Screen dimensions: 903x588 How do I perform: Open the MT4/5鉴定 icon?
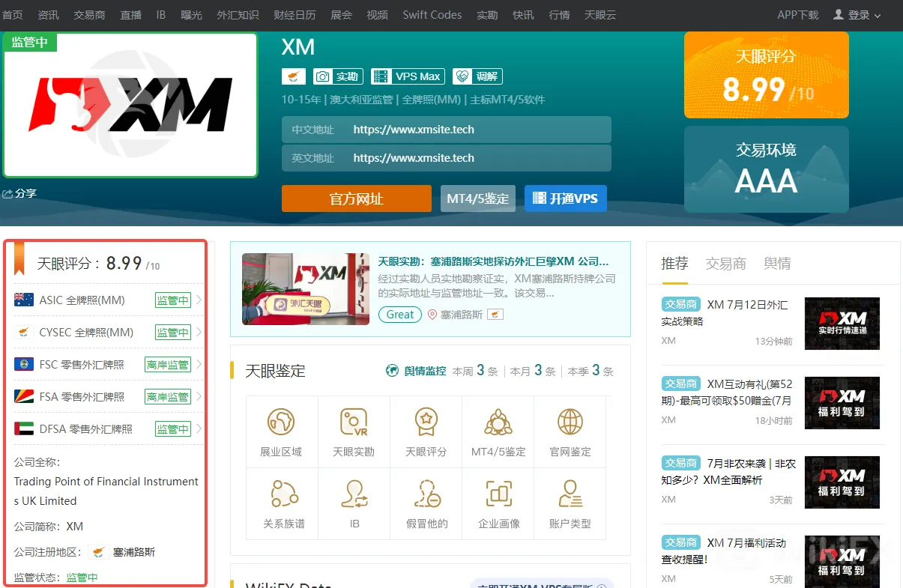[498, 422]
